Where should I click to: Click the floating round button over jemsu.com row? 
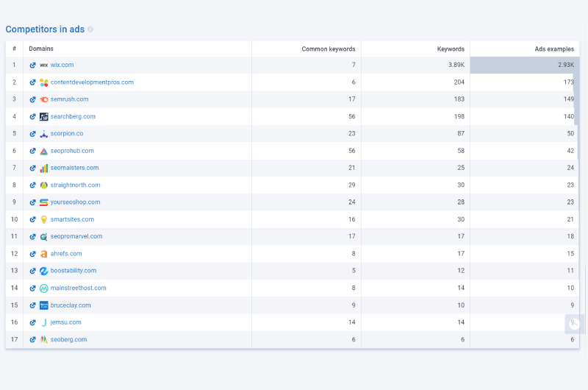pos(574,324)
